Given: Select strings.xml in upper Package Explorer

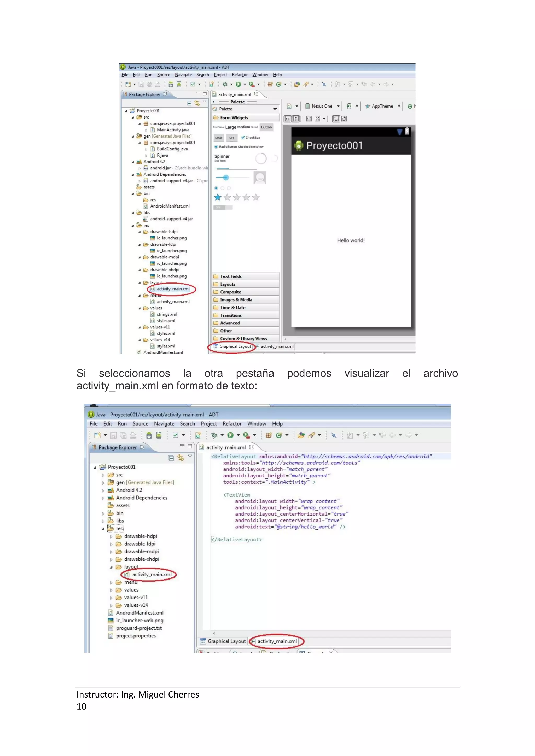Looking at the screenshot, I should pos(167,315).
